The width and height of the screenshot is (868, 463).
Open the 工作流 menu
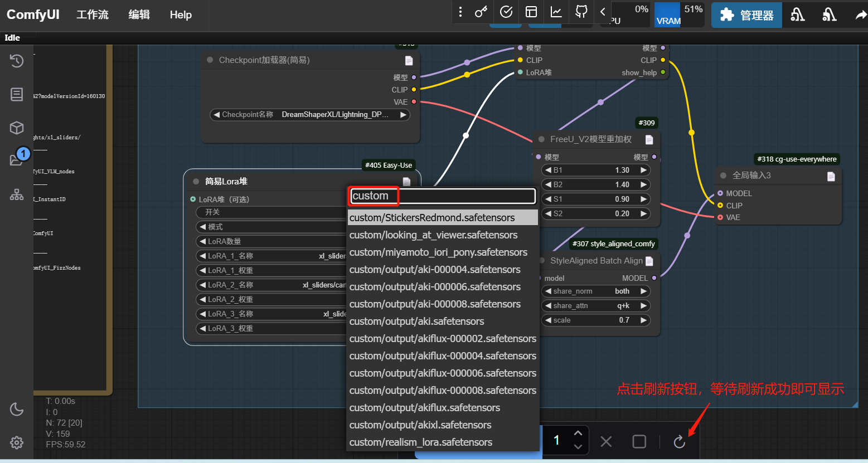click(x=93, y=14)
